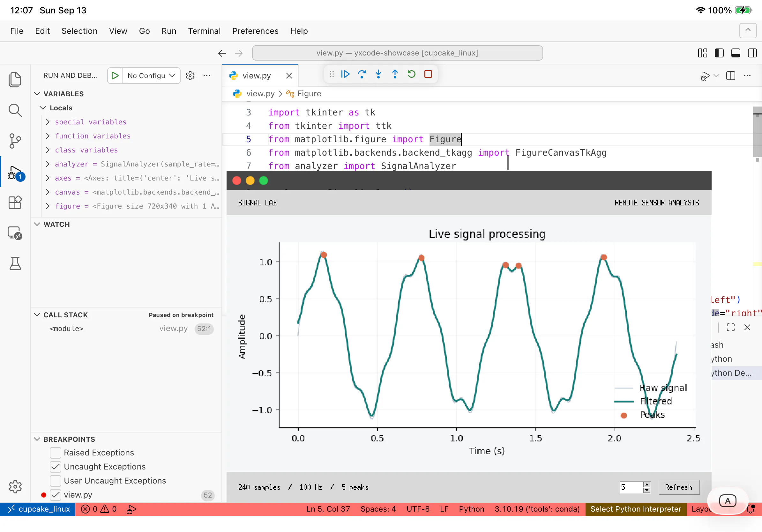Image resolution: width=762 pixels, height=532 pixels.
Task: Open the Explorer view in activity bar
Action: [15, 80]
